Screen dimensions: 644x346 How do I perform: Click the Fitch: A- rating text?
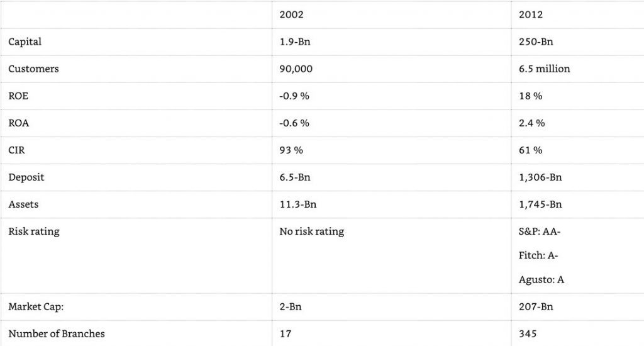[x=538, y=255]
